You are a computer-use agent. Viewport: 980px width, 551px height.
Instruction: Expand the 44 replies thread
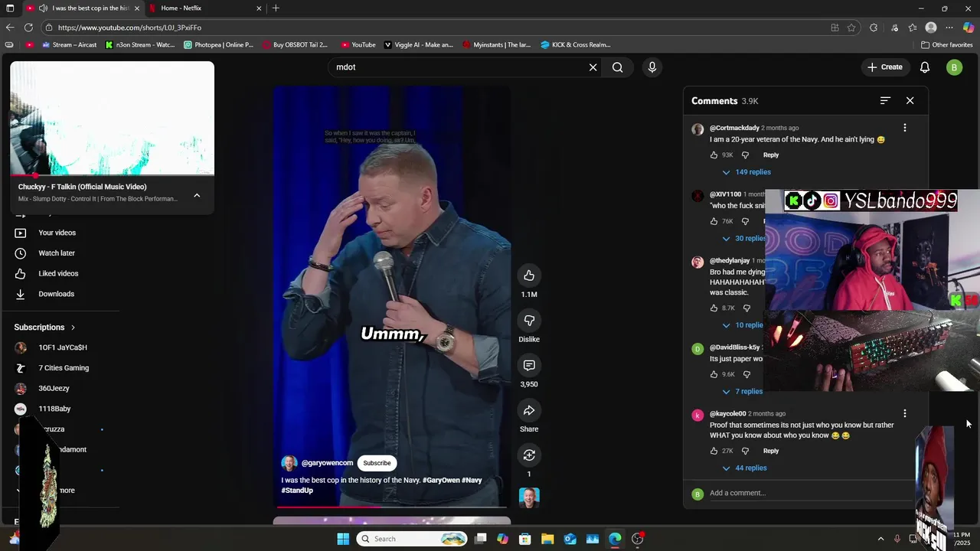pyautogui.click(x=744, y=468)
